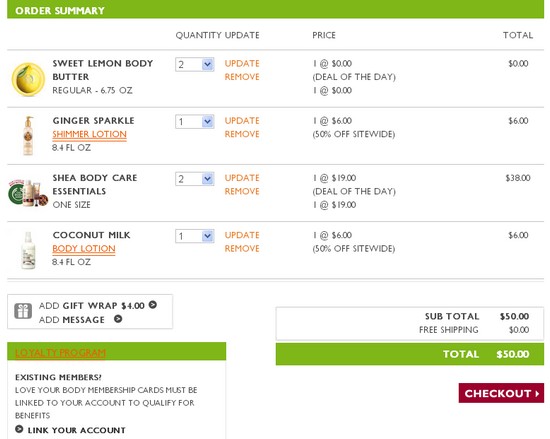Remove Ginger Sparkle Shimmer Lotion from order
Screen dimensions: 550x439
(x=242, y=134)
